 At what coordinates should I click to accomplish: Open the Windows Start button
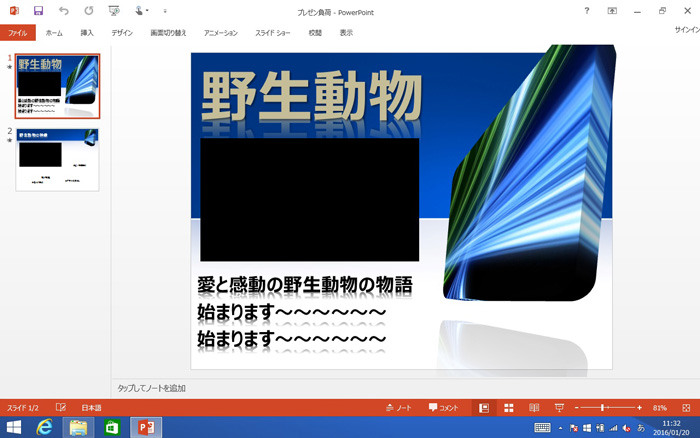tap(14, 427)
